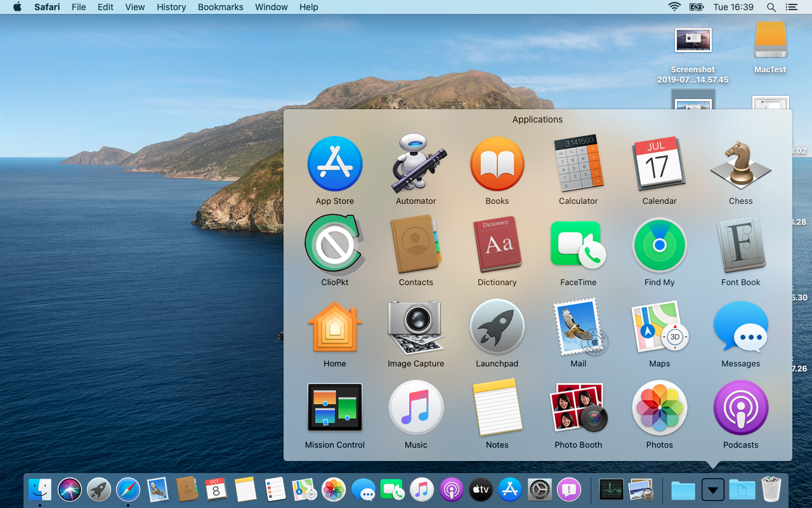The image size is (812, 508).
Task: Open the Safari menu in menu bar
Action: point(46,7)
